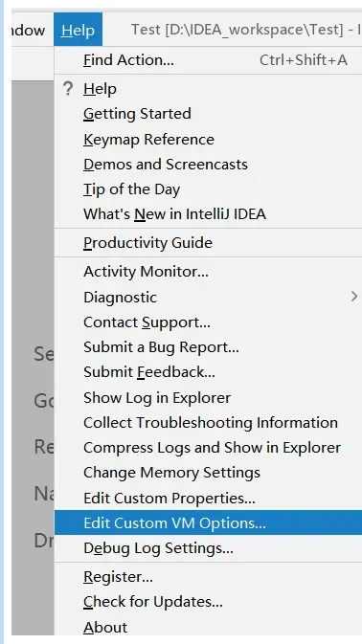Open What's New in IntelliJ IDEA

coord(209,214)
